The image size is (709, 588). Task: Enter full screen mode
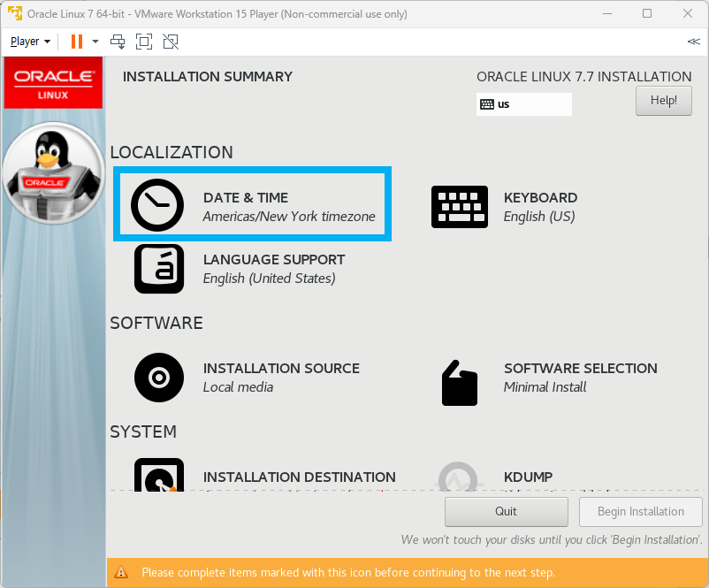[x=144, y=42]
